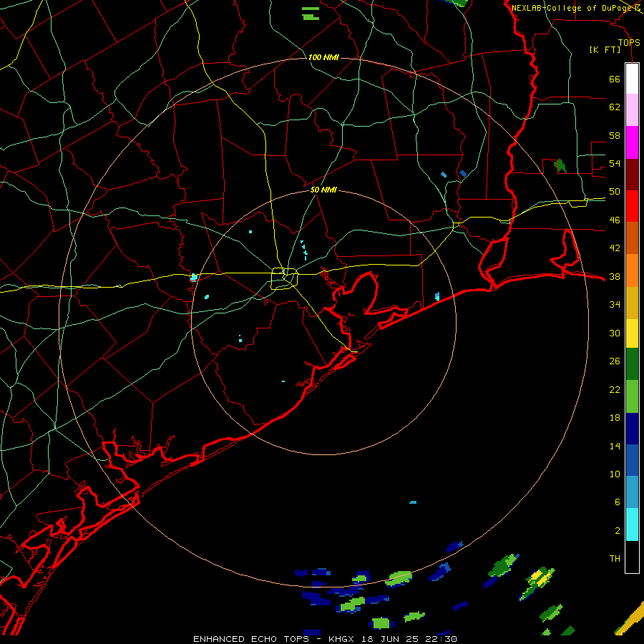Click the yellow Houston highway loop at radar center

284,278
